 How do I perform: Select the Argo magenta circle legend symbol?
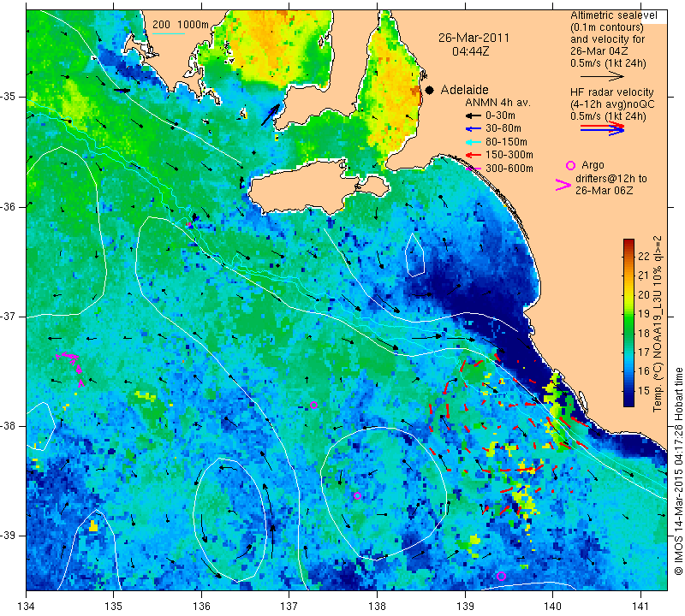coord(570,165)
